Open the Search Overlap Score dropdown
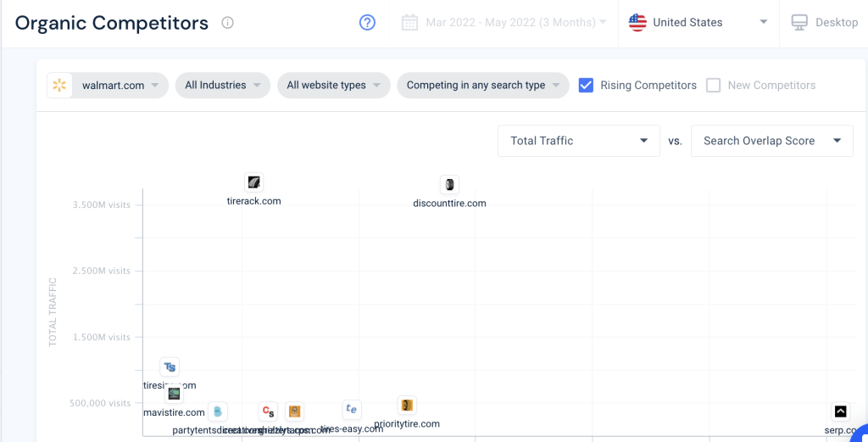This screenshot has width=868, height=442. 771,141
